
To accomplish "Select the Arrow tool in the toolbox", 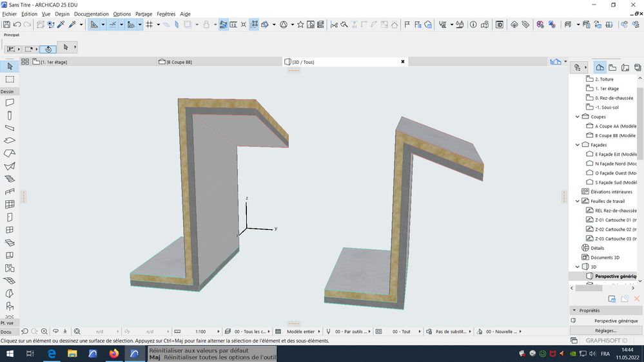I will (10, 66).
